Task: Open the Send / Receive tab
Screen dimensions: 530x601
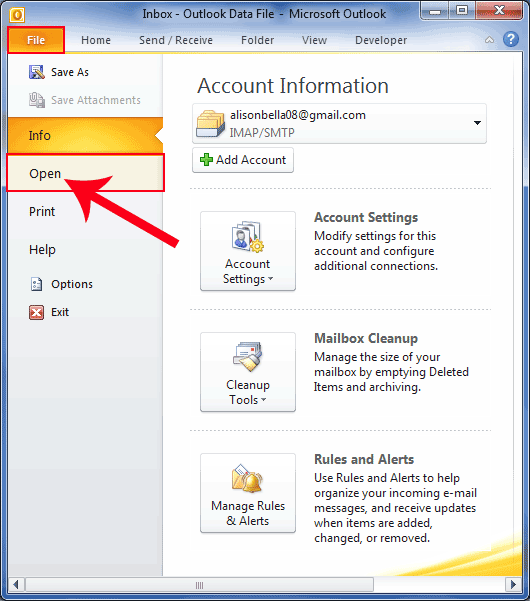Action: [176, 40]
